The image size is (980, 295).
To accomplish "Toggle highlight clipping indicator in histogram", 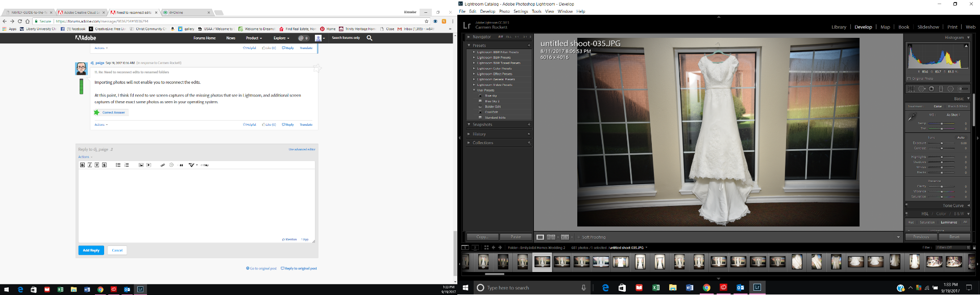I will [x=966, y=46].
